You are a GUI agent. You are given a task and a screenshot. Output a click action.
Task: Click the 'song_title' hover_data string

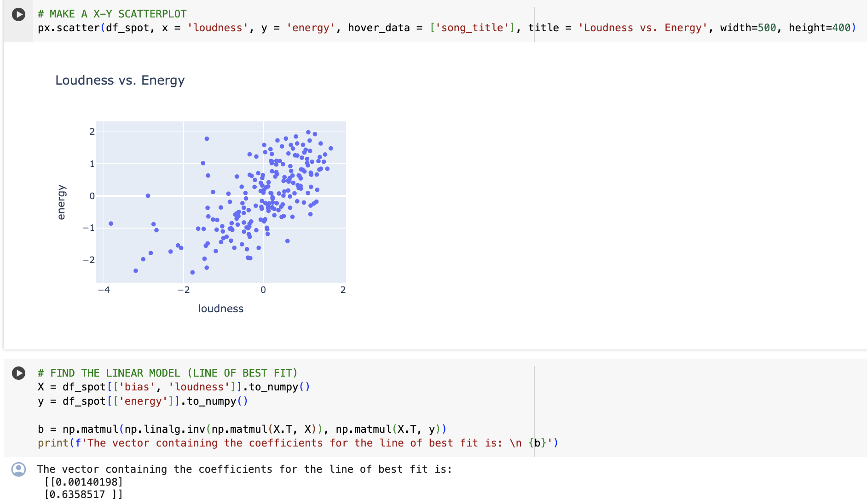[x=472, y=28]
